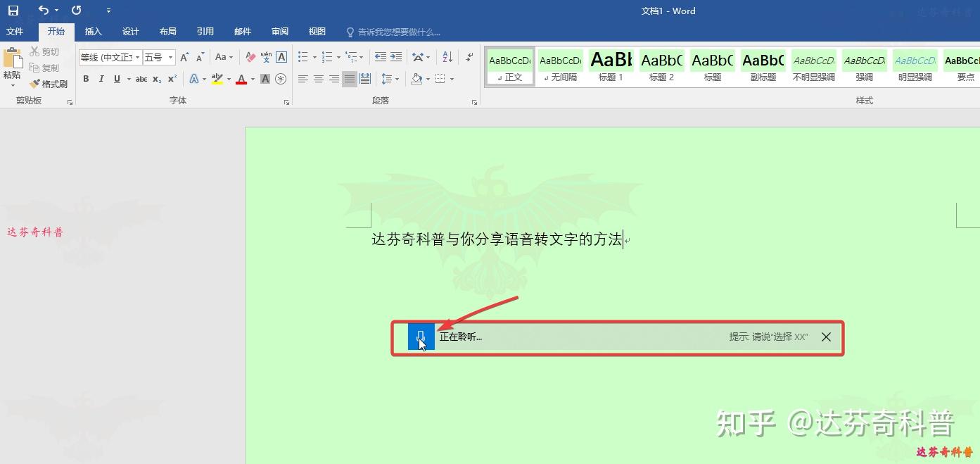Apply distributed alignment

(365, 79)
